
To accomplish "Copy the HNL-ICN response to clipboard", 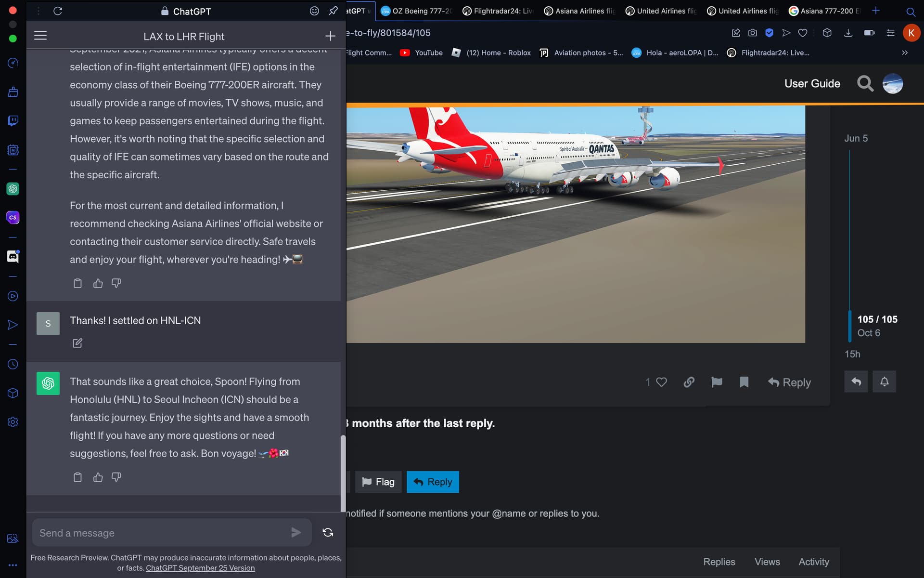I will 77,477.
